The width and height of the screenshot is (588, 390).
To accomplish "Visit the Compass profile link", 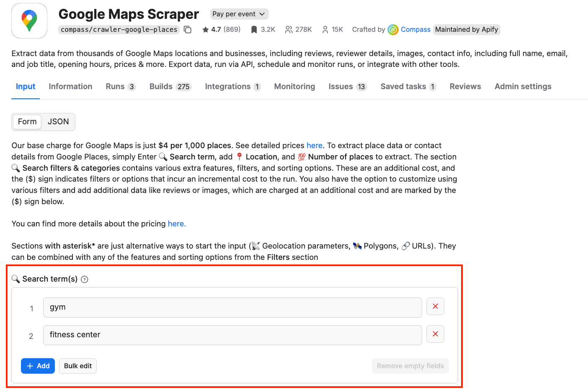I will coord(415,30).
